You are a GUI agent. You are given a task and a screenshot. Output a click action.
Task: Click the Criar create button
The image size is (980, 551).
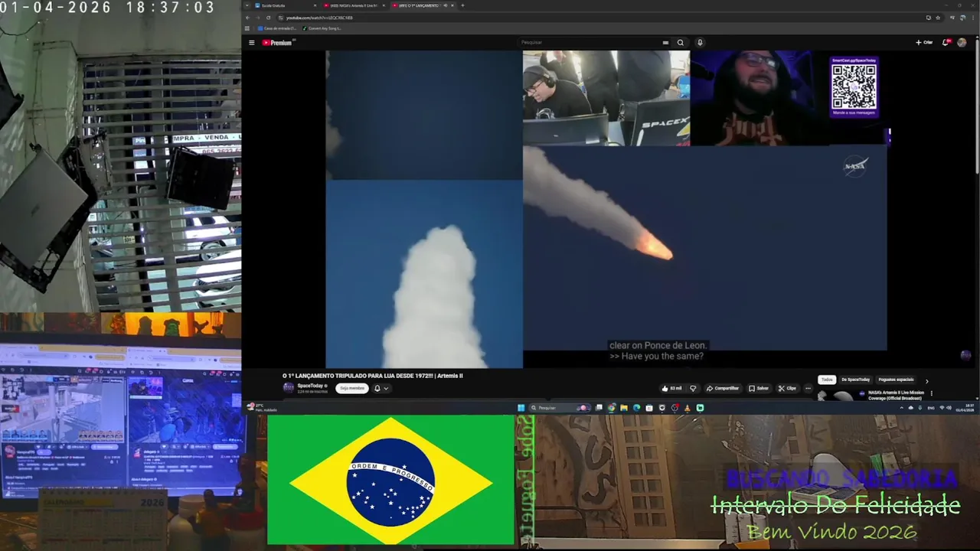924,43
